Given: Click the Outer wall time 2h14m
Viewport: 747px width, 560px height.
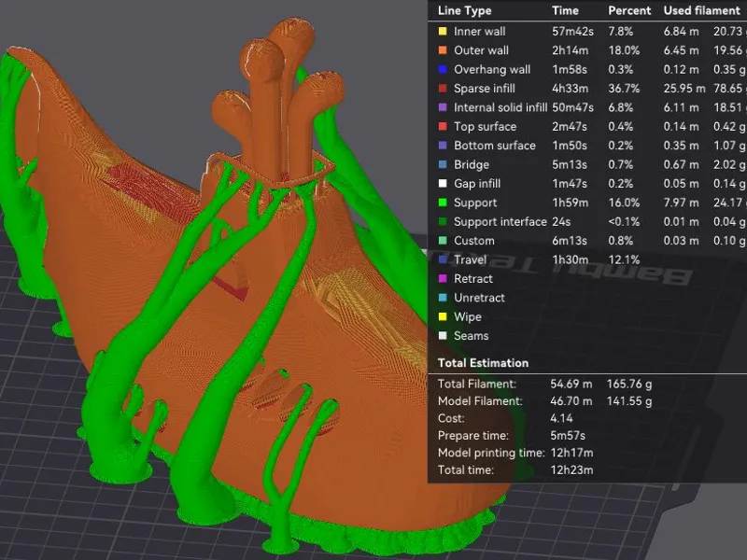Looking at the screenshot, I should [570, 50].
